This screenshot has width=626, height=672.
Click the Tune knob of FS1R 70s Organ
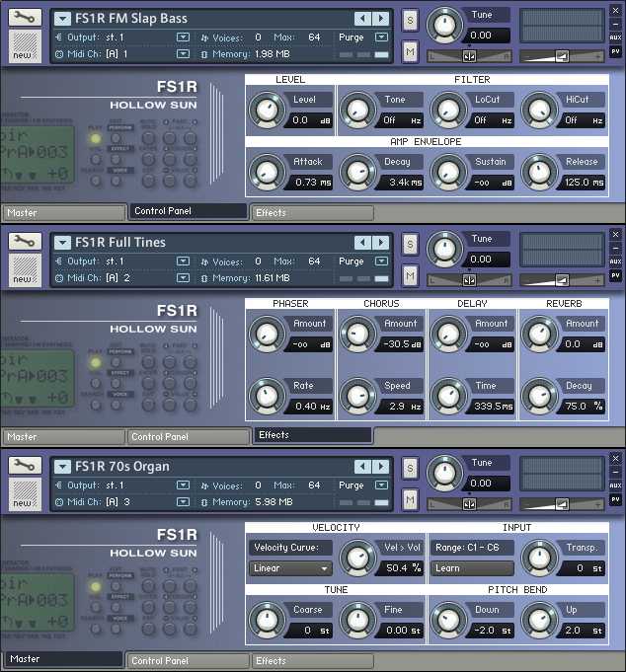pyautogui.click(x=447, y=470)
